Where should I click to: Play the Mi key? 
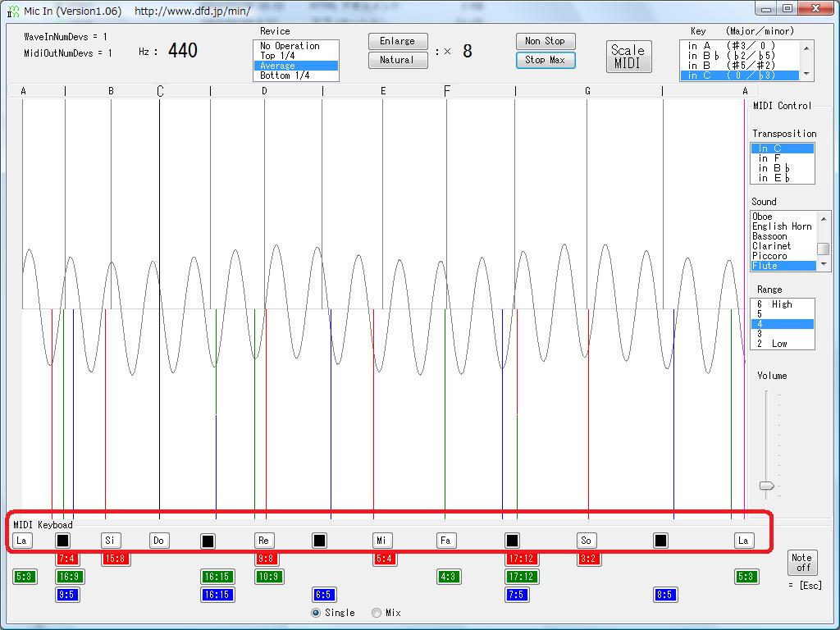382,540
